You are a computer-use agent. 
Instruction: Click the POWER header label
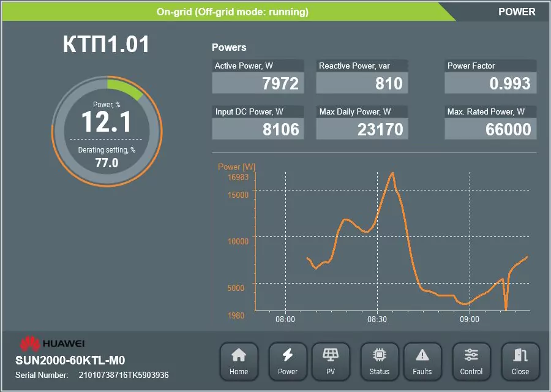click(x=517, y=12)
